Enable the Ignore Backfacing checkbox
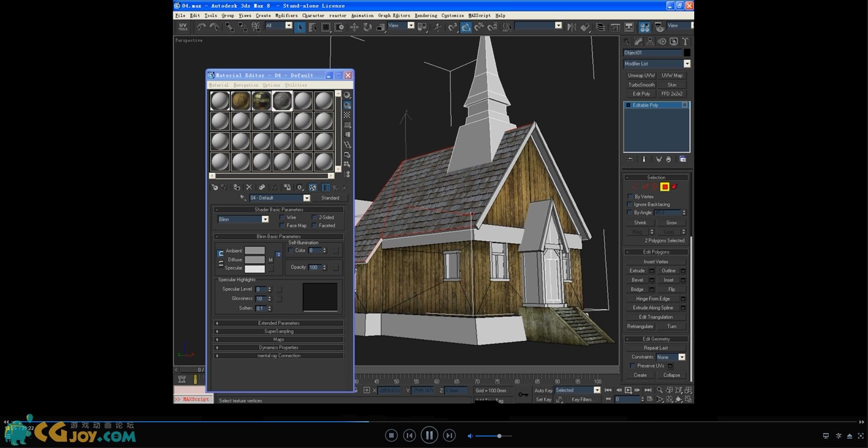This screenshot has height=448, width=868. [x=630, y=204]
